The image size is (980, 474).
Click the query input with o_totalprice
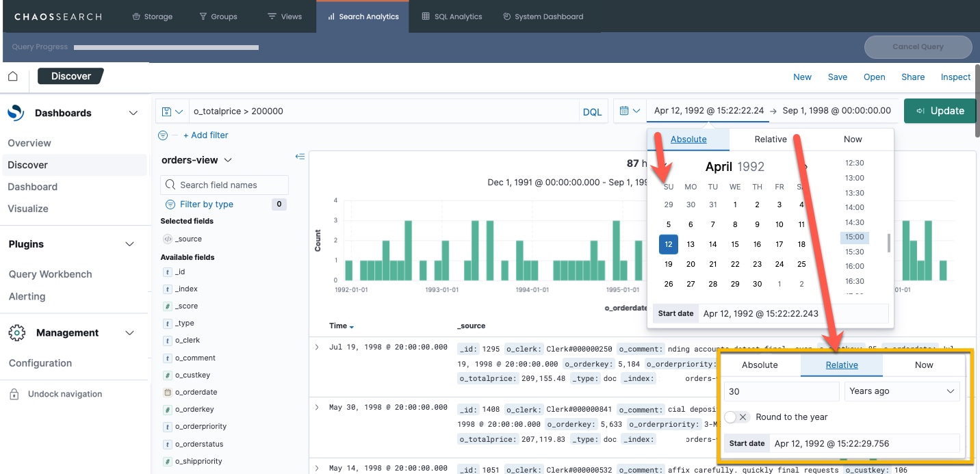(x=383, y=111)
